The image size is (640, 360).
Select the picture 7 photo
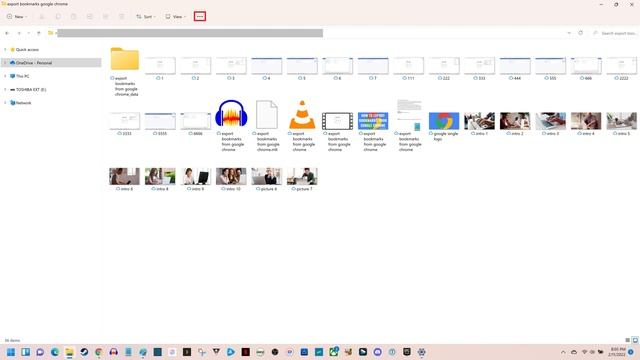pos(302,176)
